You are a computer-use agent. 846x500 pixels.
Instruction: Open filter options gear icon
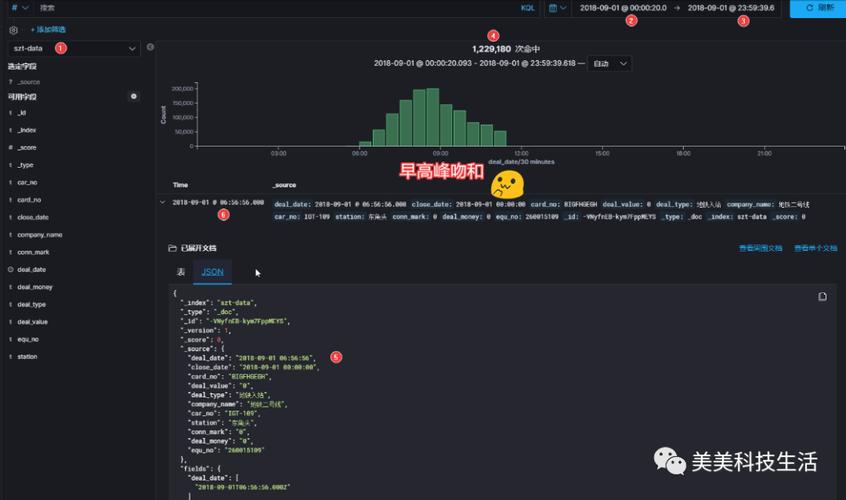pos(13,30)
